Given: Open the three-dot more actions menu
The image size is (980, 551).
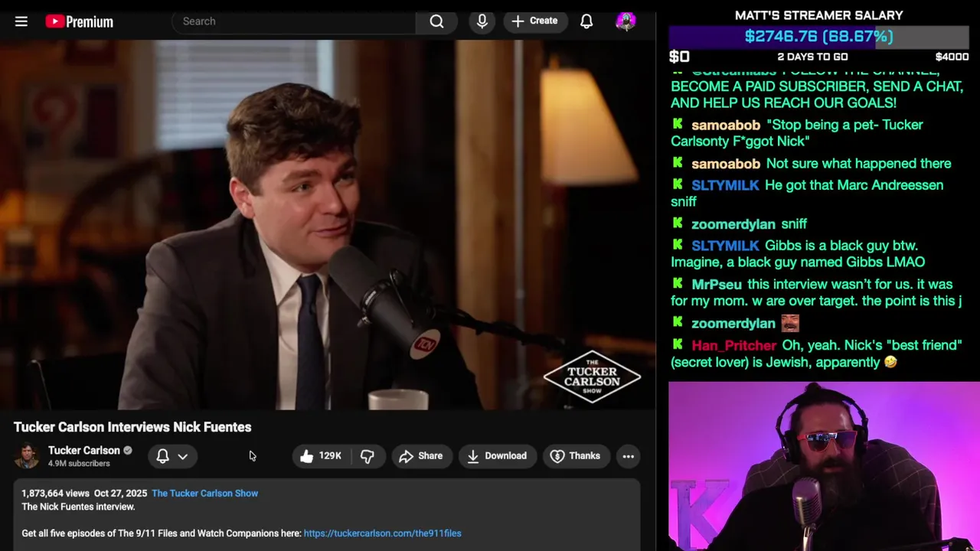Looking at the screenshot, I should tap(628, 456).
